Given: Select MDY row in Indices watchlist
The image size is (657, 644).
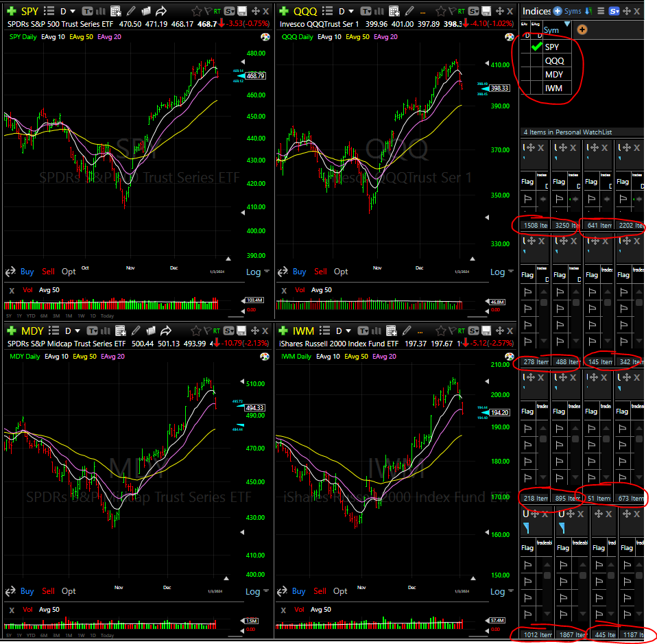Looking at the screenshot, I should click(x=545, y=75).
